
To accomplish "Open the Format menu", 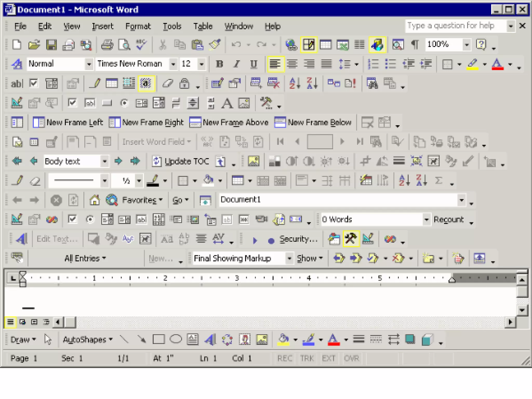I will coord(138,26).
